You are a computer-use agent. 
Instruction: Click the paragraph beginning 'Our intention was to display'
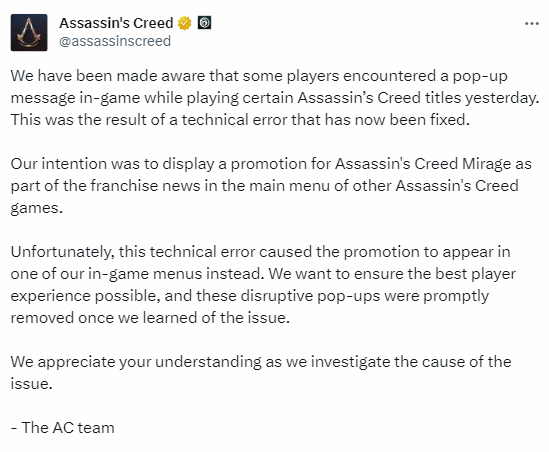tap(271, 186)
